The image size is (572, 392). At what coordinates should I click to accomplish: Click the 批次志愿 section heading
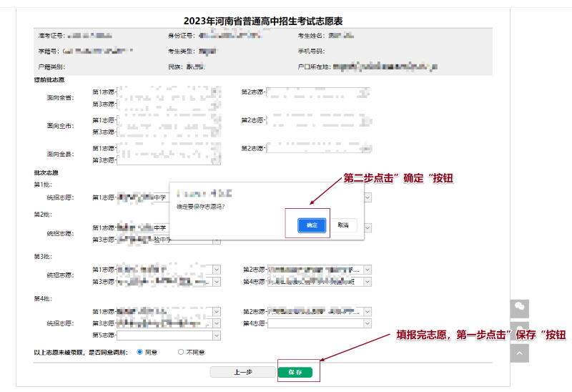pos(46,172)
